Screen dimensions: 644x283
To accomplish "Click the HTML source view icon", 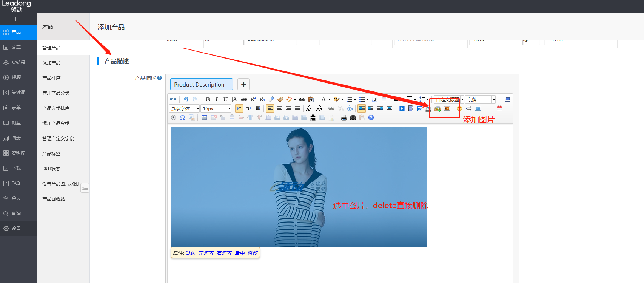I will coord(173,99).
